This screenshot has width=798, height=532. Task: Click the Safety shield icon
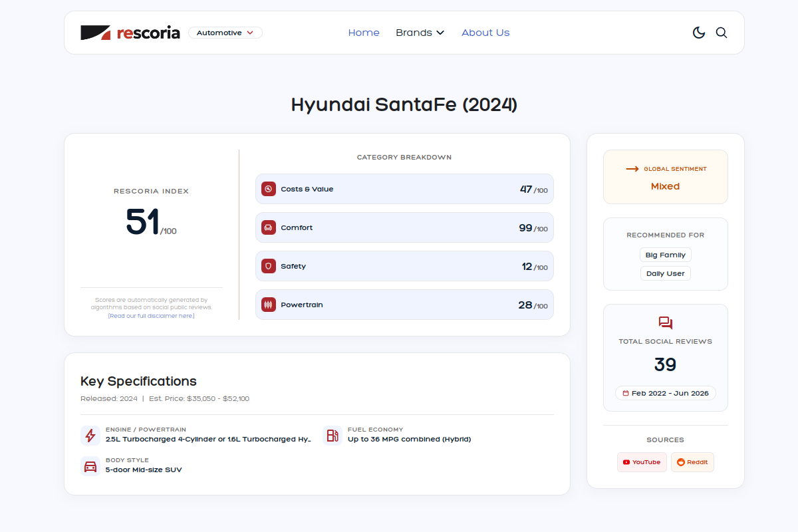click(269, 266)
